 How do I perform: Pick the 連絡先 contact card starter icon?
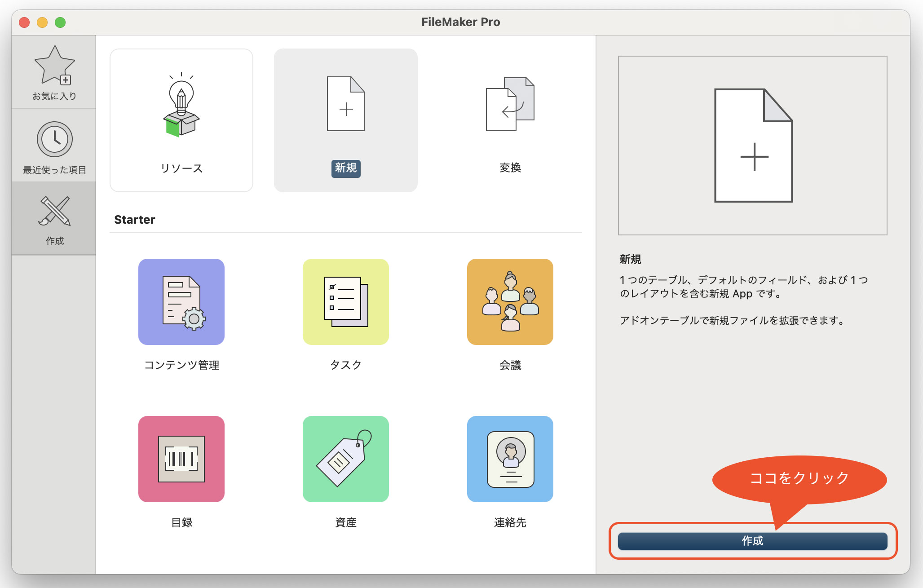click(510, 459)
